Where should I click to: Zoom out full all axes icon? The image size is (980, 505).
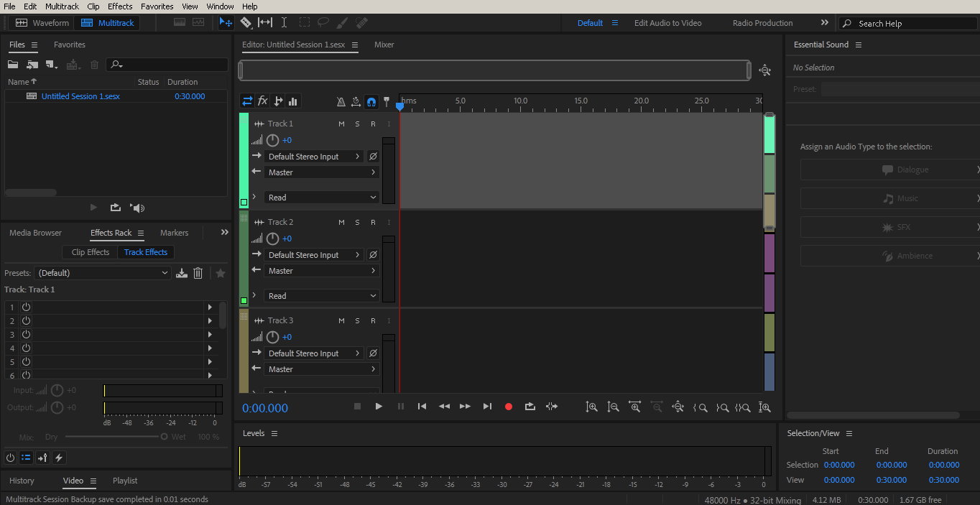pyautogui.click(x=678, y=407)
